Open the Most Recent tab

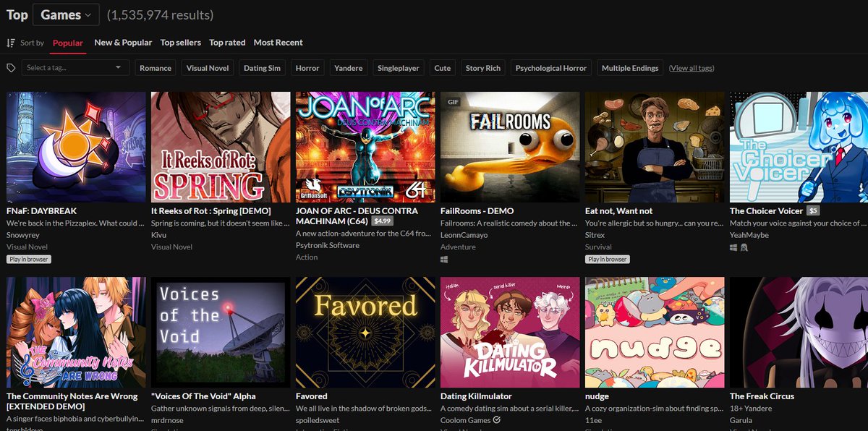coord(278,43)
